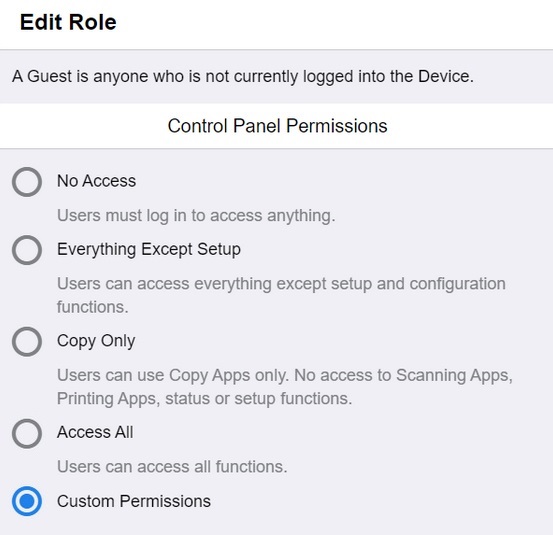
Task: Click the Control Panel Permissions section header
Action: coord(277,126)
